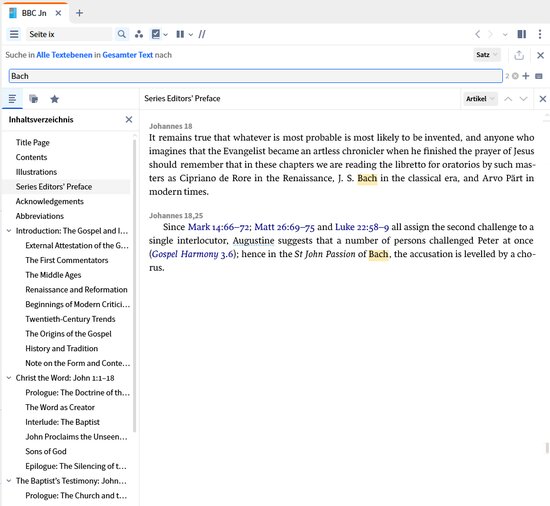Open Sons of God entry

(x=46, y=451)
